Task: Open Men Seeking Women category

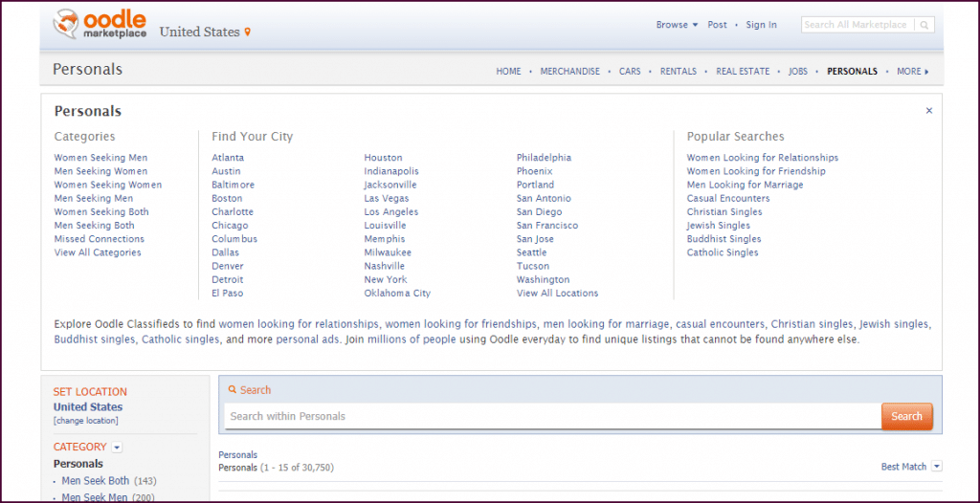Action: (x=100, y=171)
